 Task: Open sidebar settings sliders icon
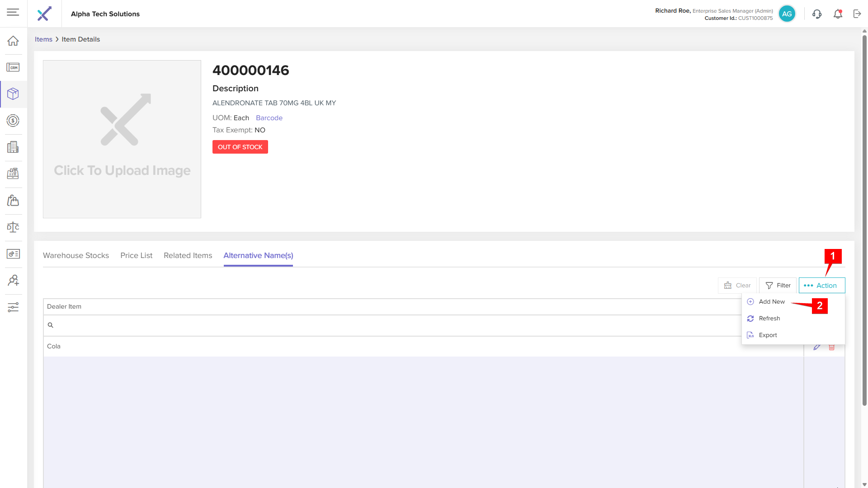tap(13, 307)
